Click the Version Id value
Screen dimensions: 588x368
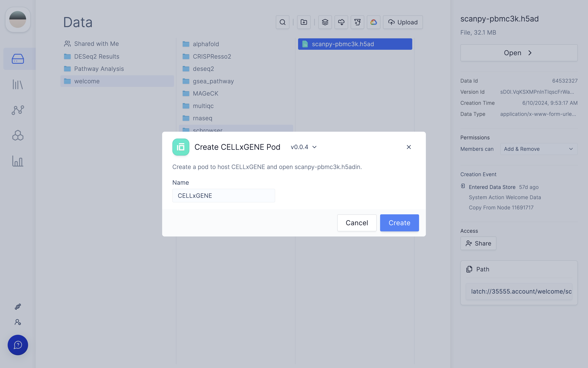coord(537,92)
